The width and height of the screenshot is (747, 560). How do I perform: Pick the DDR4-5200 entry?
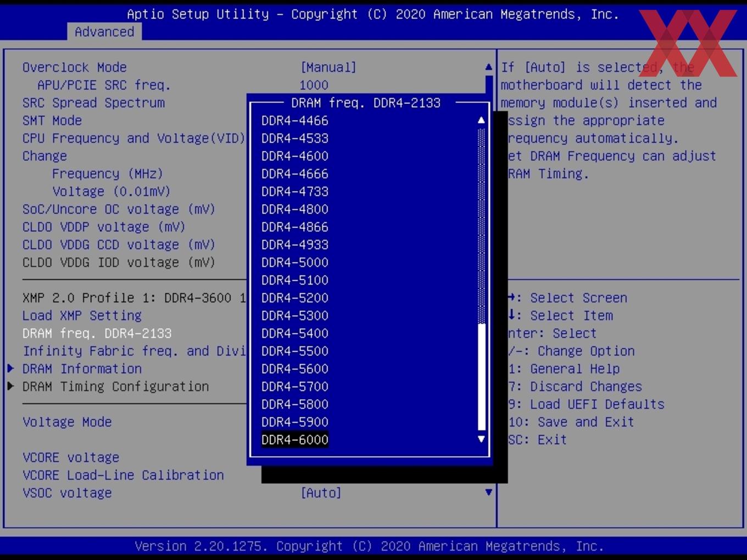[x=295, y=298]
